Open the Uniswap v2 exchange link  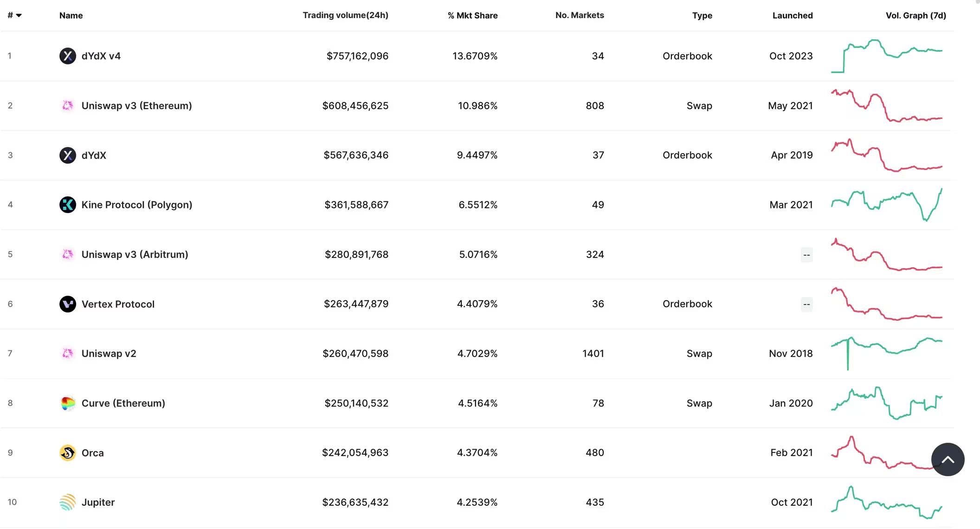point(109,354)
